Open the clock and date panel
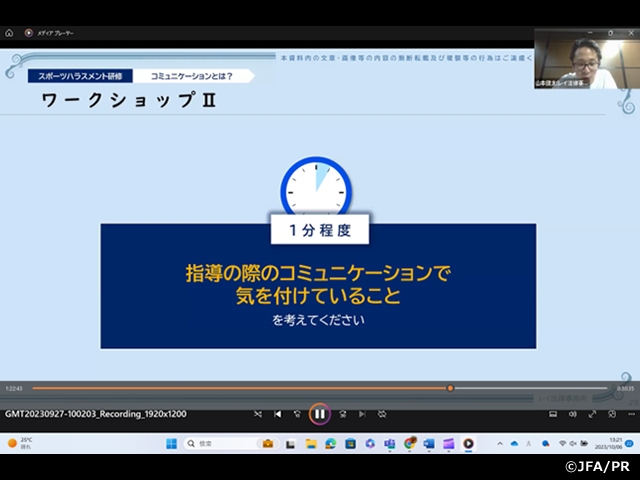The width and height of the screenshot is (640, 480). click(x=616, y=443)
